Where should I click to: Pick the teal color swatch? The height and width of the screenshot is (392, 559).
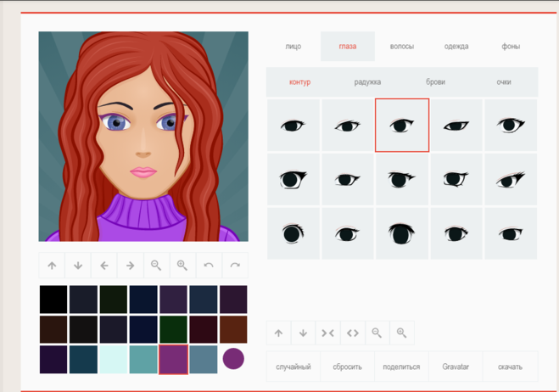pyautogui.click(x=143, y=360)
